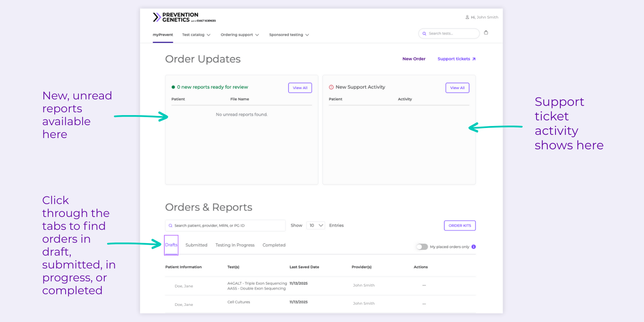
Task: Expand the Ordering support menu
Action: tap(239, 35)
